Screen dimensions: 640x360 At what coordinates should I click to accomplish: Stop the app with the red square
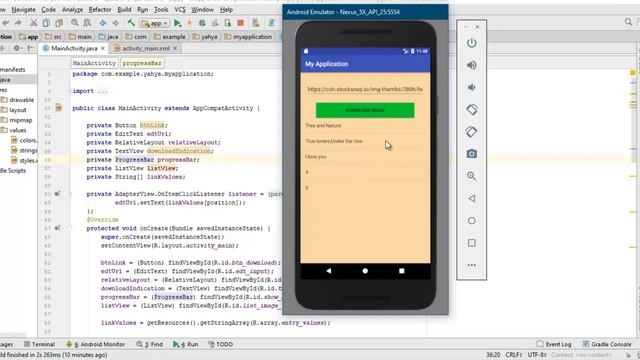coord(240,23)
